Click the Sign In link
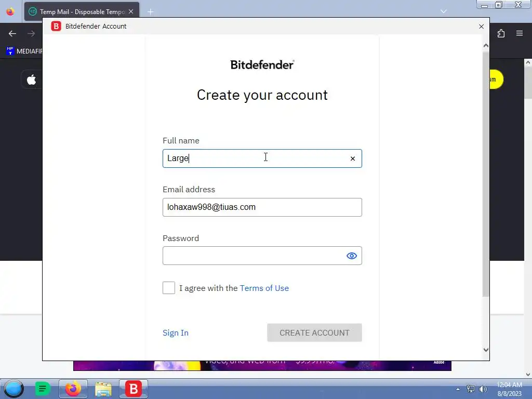The width and height of the screenshot is (532, 399). pos(176,333)
